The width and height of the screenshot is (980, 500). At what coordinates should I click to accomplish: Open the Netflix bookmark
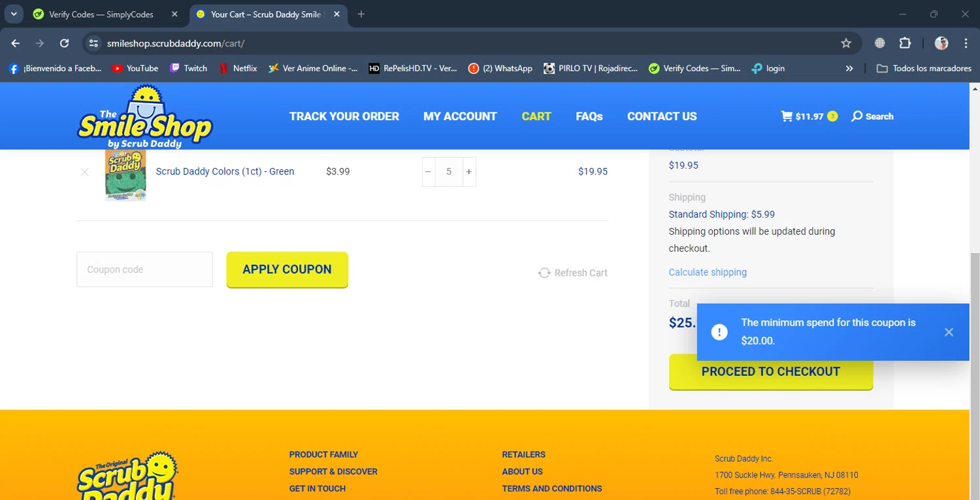point(238,68)
